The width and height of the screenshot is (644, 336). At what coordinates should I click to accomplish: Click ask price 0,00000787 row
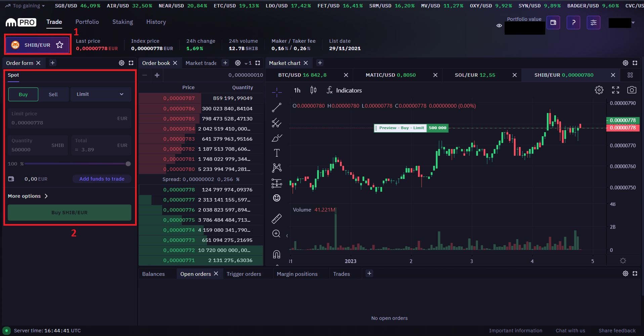(x=201, y=98)
